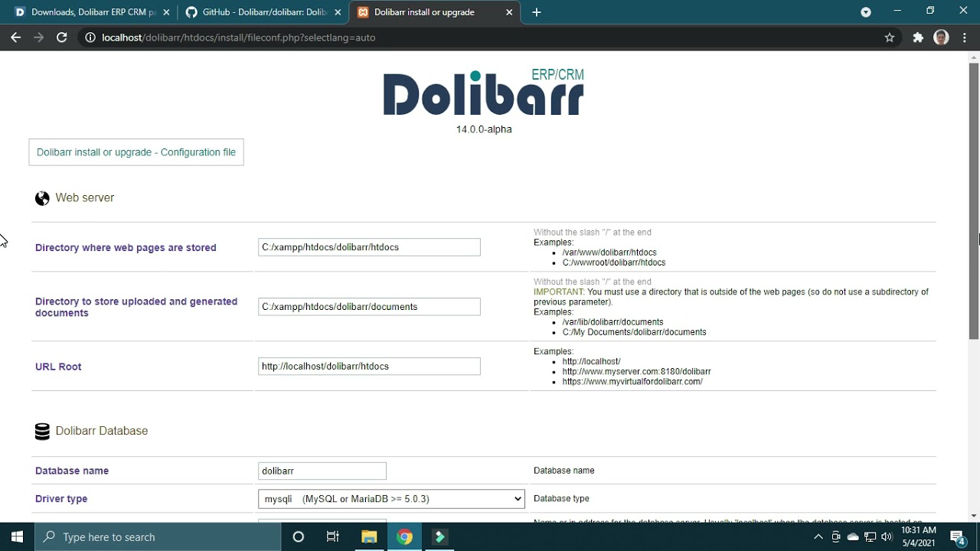
Task: Open the green app icon on taskbar
Action: coord(439,536)
